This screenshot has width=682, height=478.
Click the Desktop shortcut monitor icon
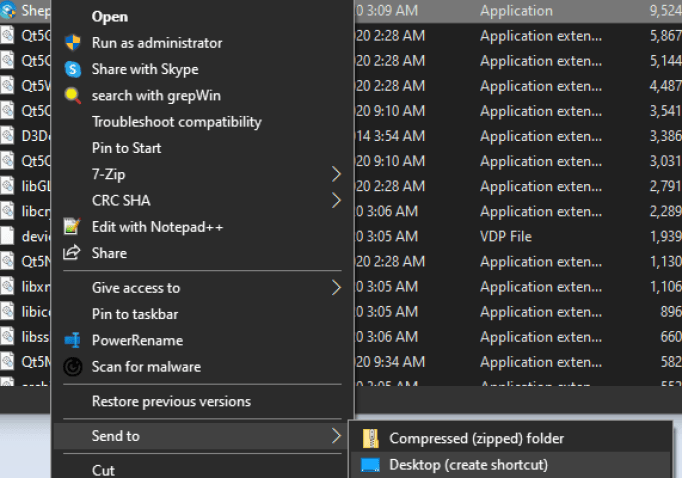371,465
